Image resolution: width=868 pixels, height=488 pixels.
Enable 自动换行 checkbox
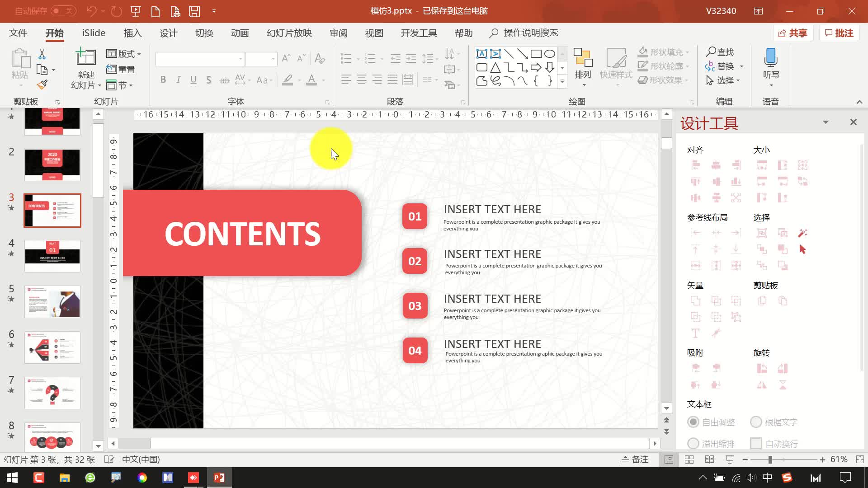pyautogui.click(x=756, y=444)
